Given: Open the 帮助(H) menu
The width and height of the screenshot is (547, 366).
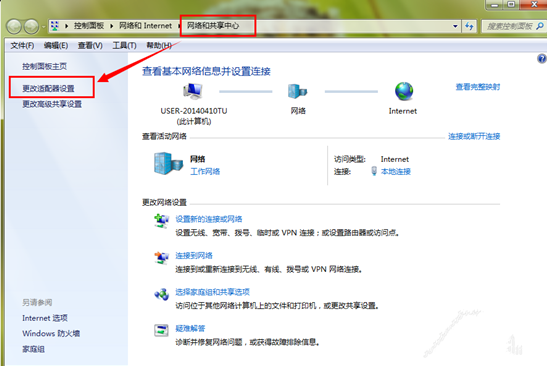Looking at the screenshot, I should click(159, 45).
